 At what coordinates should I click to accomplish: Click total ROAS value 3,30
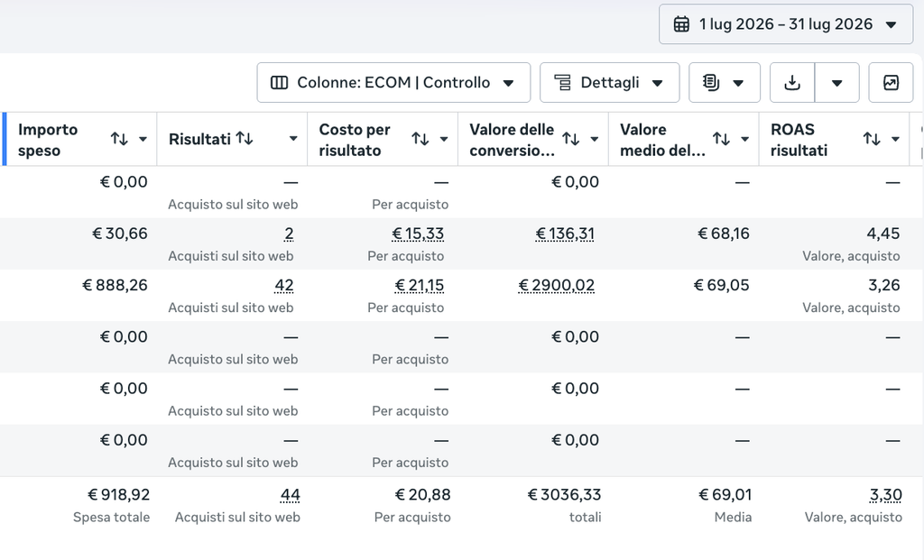(x=886, y=495)
